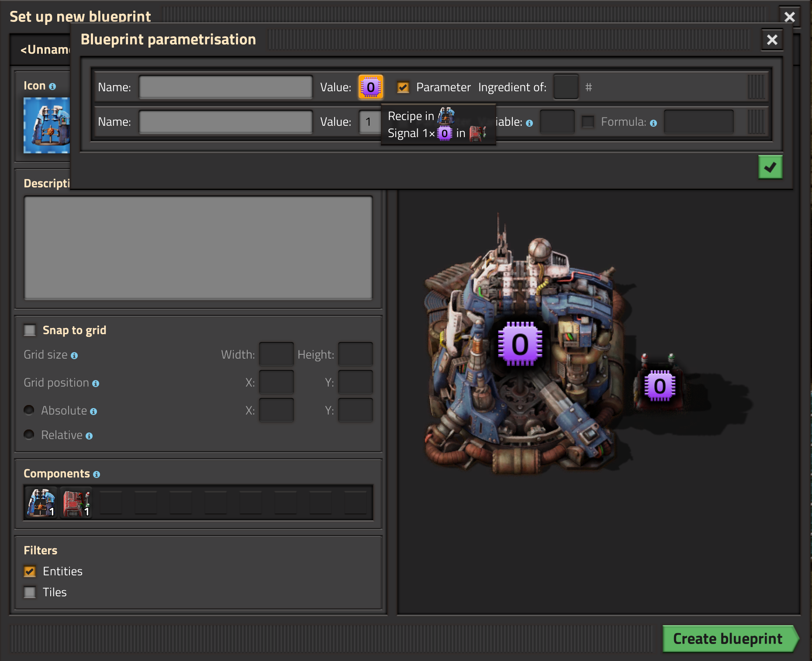Click the Absolute info icon

[x=93, y=412]
